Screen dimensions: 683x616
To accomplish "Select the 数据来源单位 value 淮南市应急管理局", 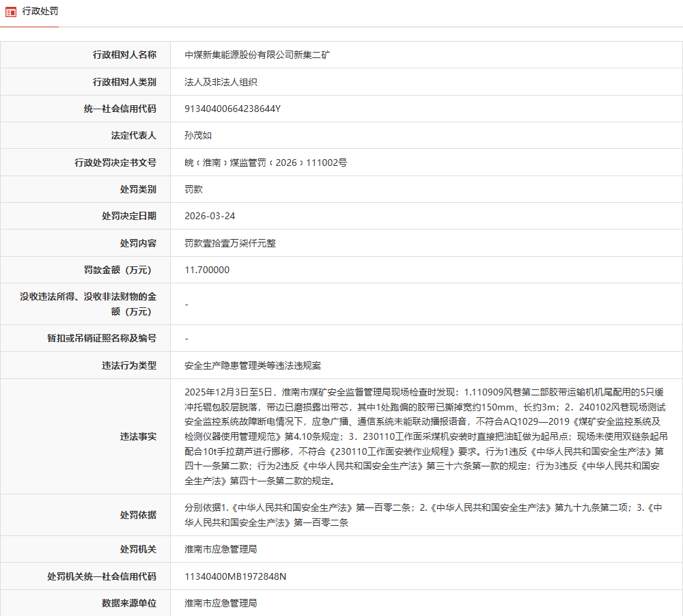I will point(219,602).
